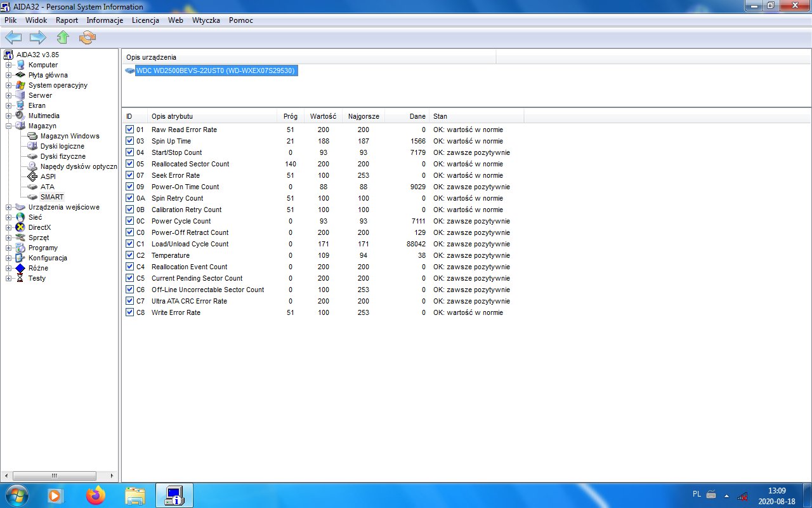Click the Back arrow toolbar icon
This screenshot has height=508, width=812.
click(13, 37)
